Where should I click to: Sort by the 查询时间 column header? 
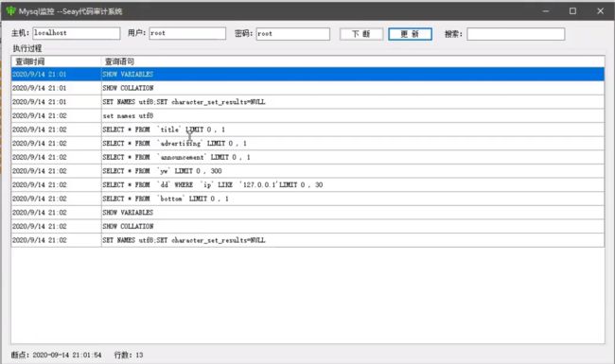56,61
